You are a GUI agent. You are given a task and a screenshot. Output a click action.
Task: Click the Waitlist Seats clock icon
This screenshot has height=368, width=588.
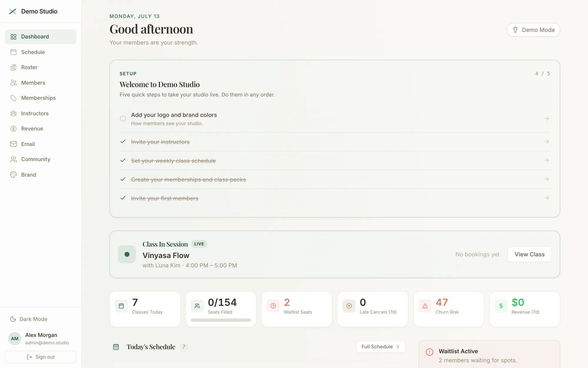click(273, 306)
